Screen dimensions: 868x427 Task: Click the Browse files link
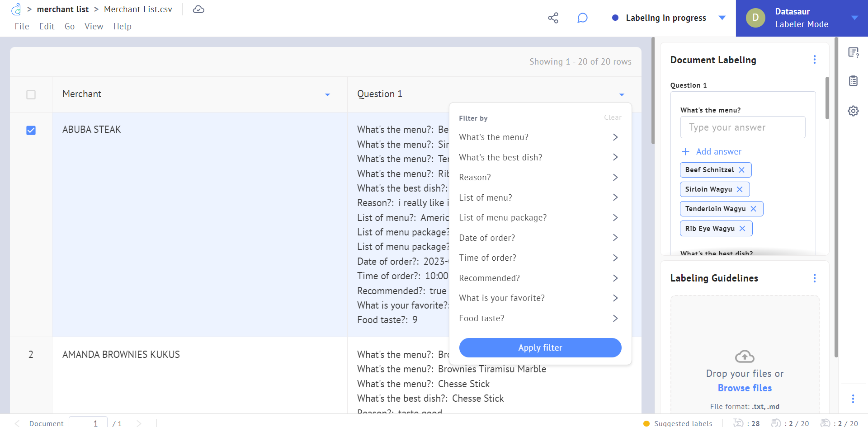[x=745, y=388]
